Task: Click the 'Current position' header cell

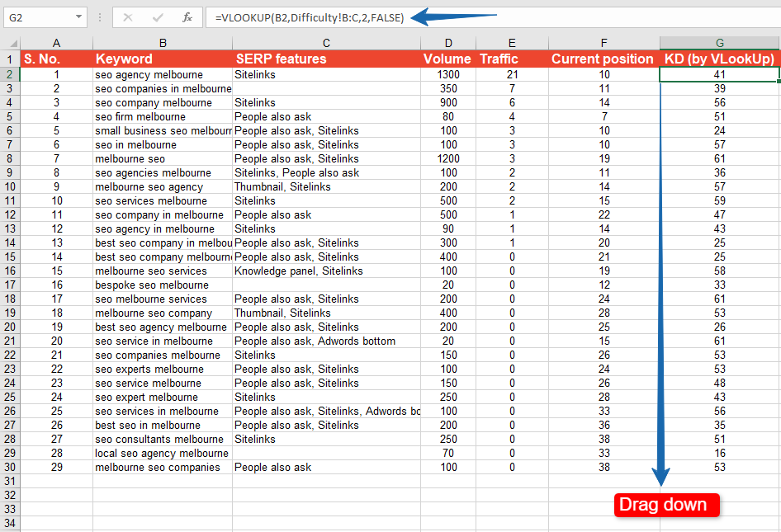Action: click(x=603, y=59)
